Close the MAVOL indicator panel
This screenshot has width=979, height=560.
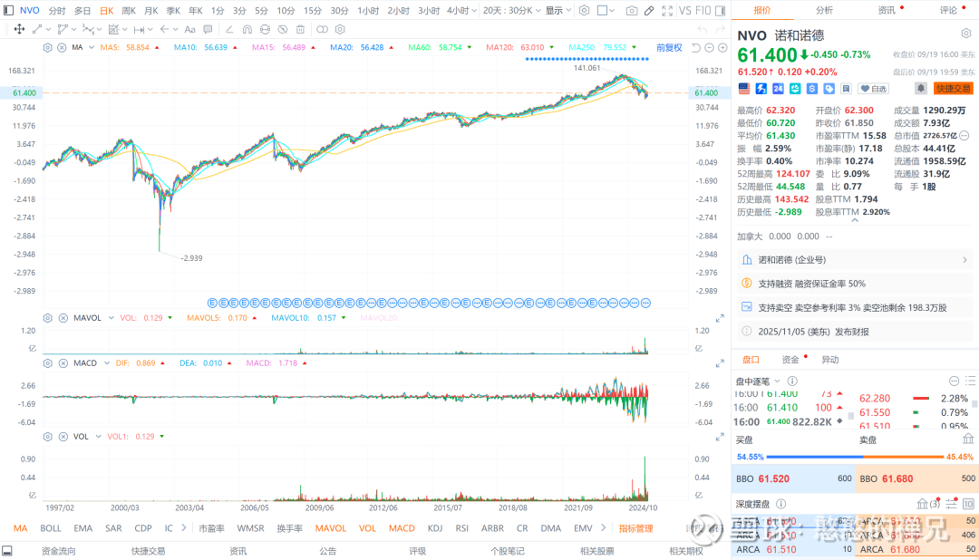pos(63,318)
